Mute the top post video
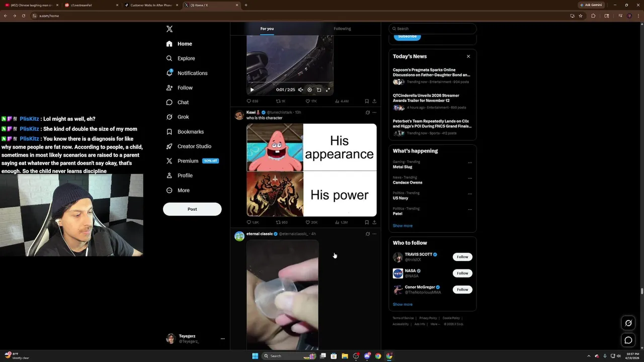Image resolution: width=644 pixels, height=362 pixels. pos(300,89)
